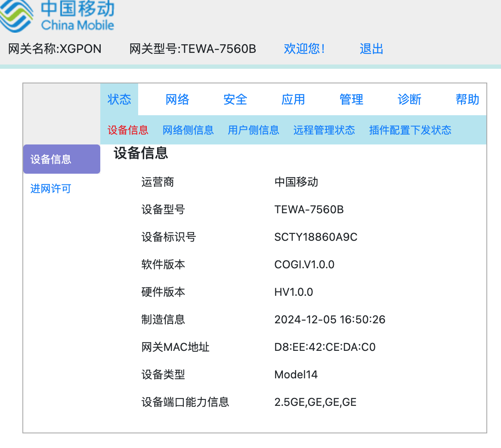
Task: Click the 网关型号 TEWA-7560B text
Action: point(193,49)
